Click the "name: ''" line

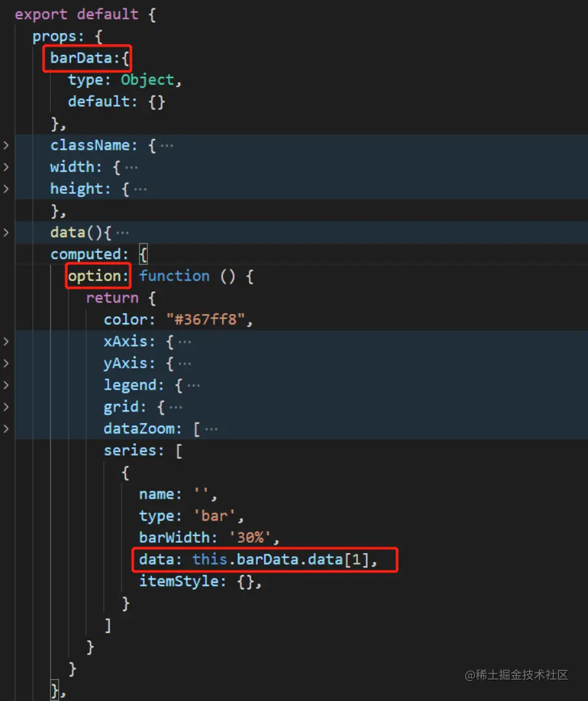(178, 494)
